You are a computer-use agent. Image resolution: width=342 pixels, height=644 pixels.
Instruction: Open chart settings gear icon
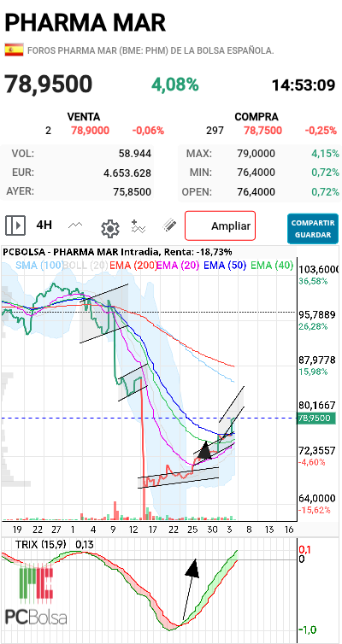click(110, 228)
